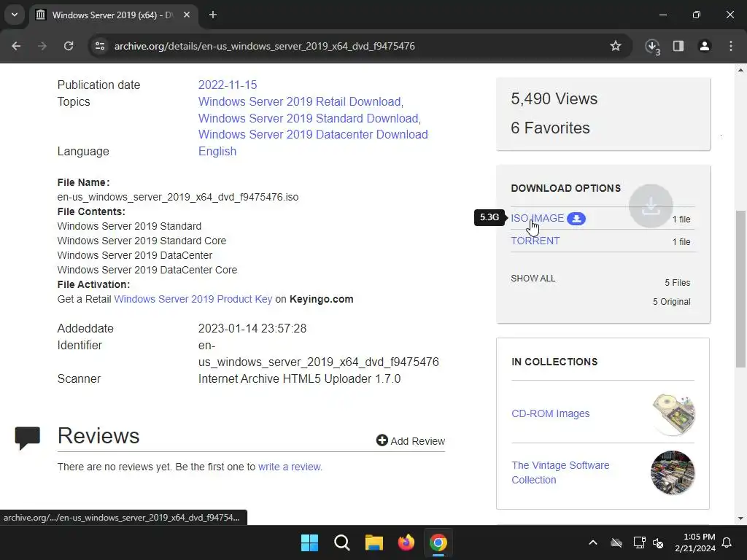The width and height of the screenshot is (747, 560).
Task: Download the ISO IMAGE link
Action: 538,218
